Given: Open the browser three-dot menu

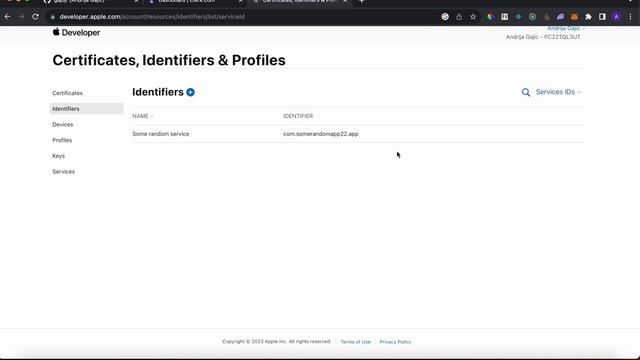Looking at the screenshot, I should tap(630, 17).
